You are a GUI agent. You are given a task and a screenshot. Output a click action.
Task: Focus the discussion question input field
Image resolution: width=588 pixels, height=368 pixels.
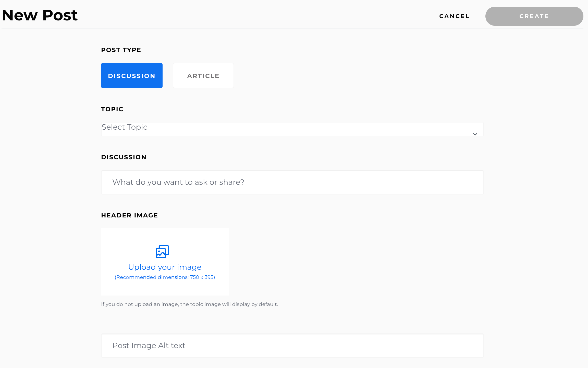(x=292, y=182)
